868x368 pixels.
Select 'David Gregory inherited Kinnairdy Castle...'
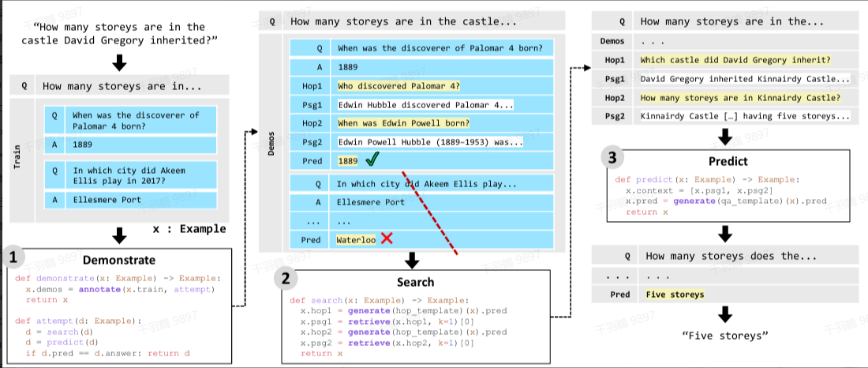(745, 79)
